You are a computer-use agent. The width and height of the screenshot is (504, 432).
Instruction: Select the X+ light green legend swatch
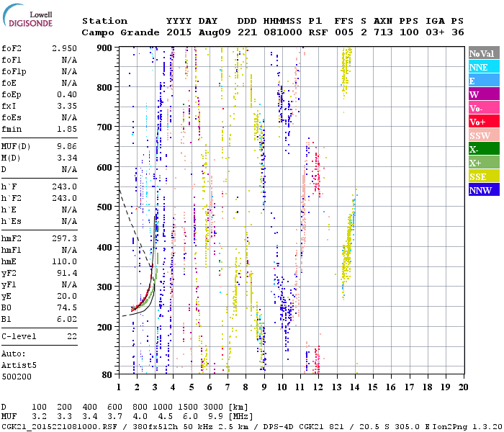point(484,163)
